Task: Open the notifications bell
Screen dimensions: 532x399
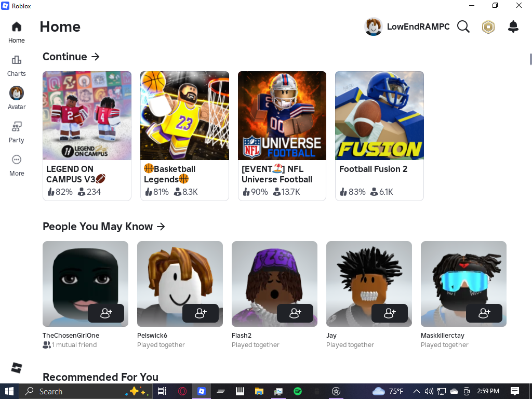Action: pos(513,26)
